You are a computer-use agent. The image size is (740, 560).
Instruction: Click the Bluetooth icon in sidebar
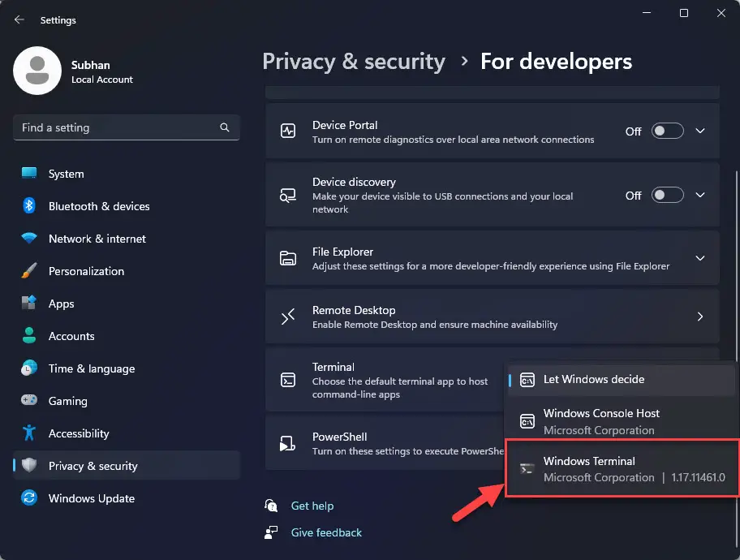click(29, 206)
